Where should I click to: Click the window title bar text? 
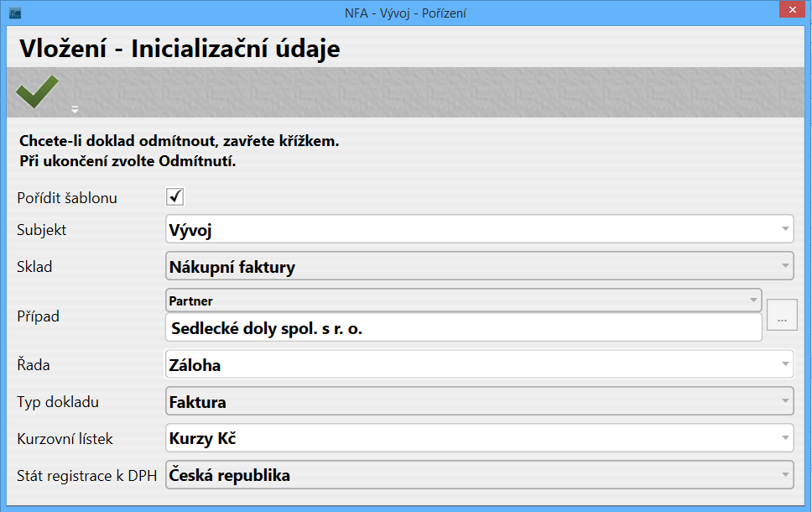point(405,13)
